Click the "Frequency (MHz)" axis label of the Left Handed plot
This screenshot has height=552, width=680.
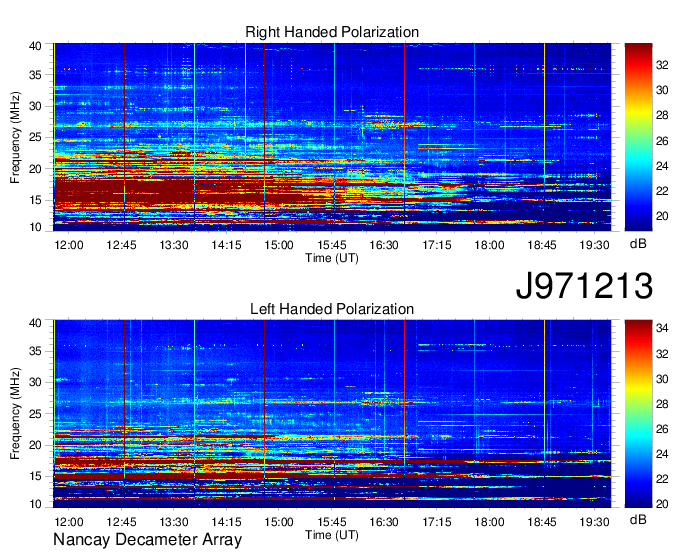15,414
